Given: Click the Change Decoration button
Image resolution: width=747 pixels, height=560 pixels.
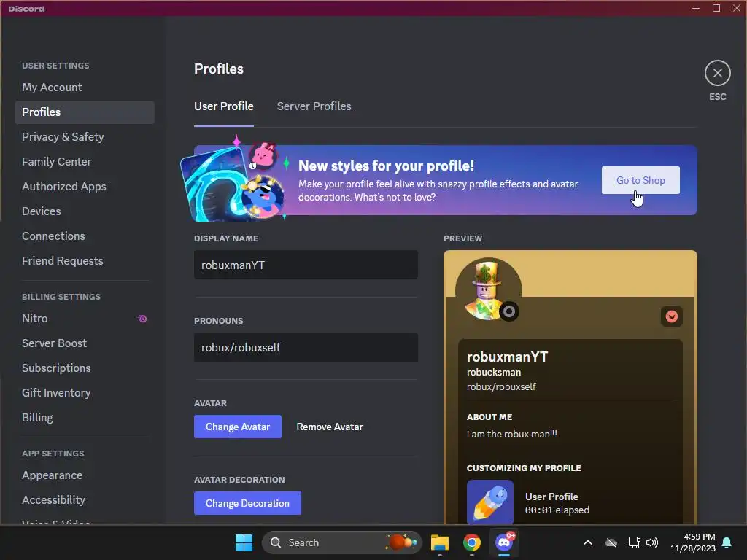Looking at the screenshot, I should tap(247, 503).
